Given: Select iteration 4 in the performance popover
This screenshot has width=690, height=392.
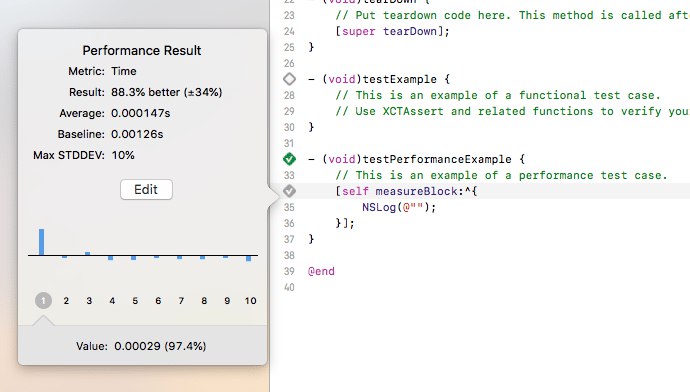Looking at the screenshot, I should [x=112, y=300].
